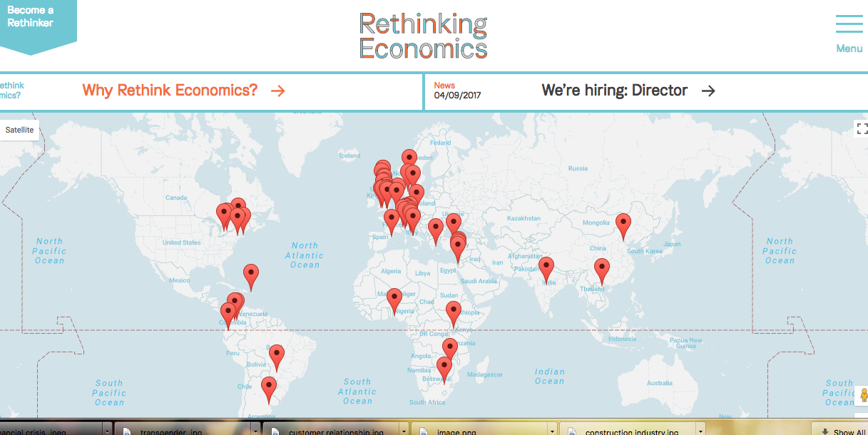Click the Russia label on the map
Viewport: 868px width, 435px height.
pos(578,168)
